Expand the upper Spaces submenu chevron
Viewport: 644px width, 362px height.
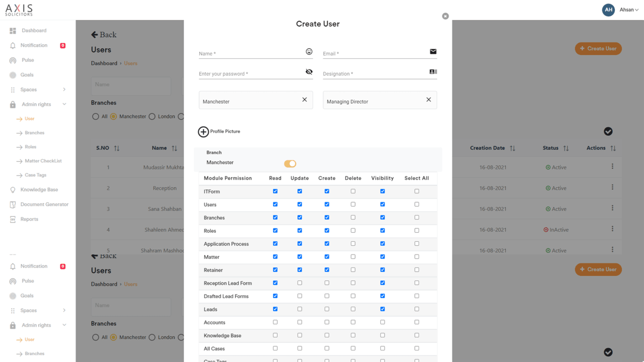64,90
